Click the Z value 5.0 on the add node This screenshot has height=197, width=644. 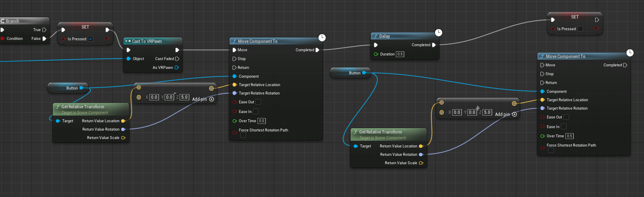pos(487,112)
